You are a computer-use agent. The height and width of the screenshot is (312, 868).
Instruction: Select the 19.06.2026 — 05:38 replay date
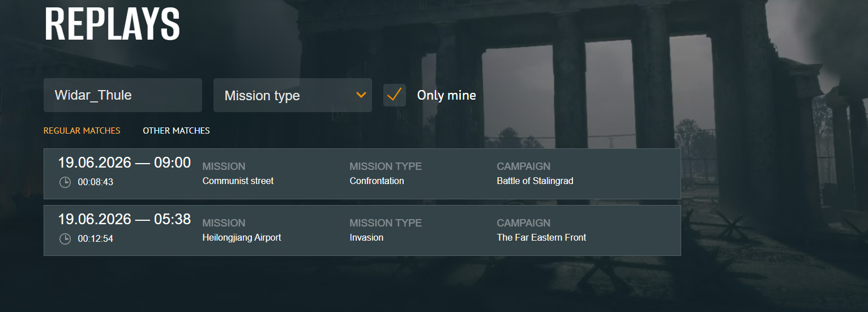pos(125,219)
